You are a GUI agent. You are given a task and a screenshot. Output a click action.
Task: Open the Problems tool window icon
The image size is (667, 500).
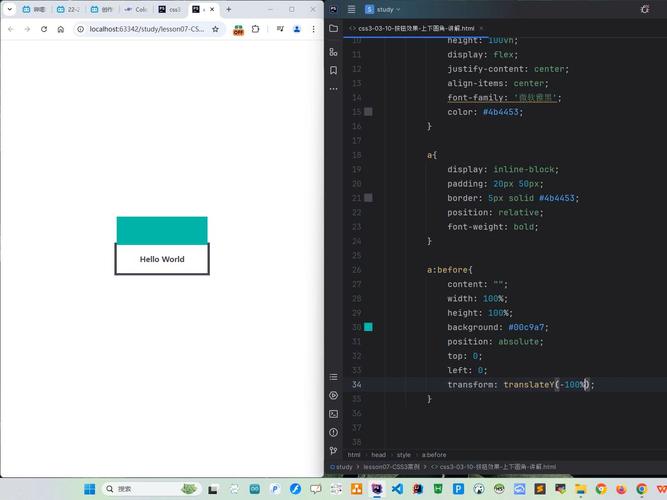(x=334, y=432)
